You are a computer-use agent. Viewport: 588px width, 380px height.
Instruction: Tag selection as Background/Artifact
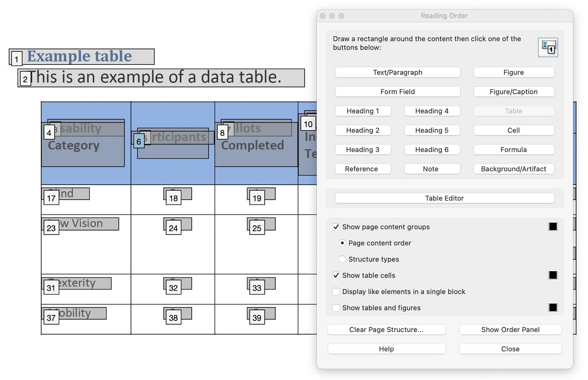pyautogui.click(x=514, y=169)
